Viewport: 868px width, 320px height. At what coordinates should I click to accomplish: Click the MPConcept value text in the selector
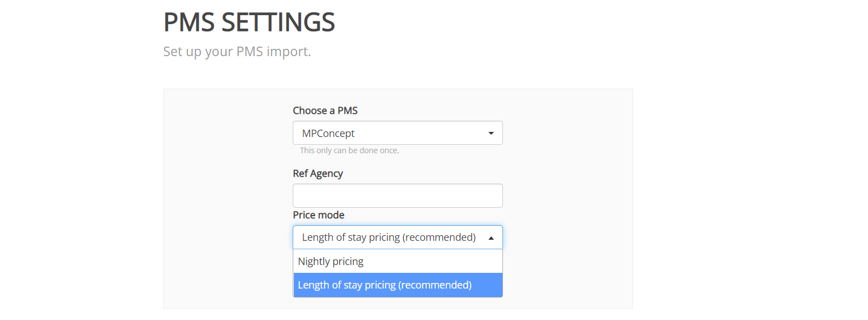click(329, 134)
